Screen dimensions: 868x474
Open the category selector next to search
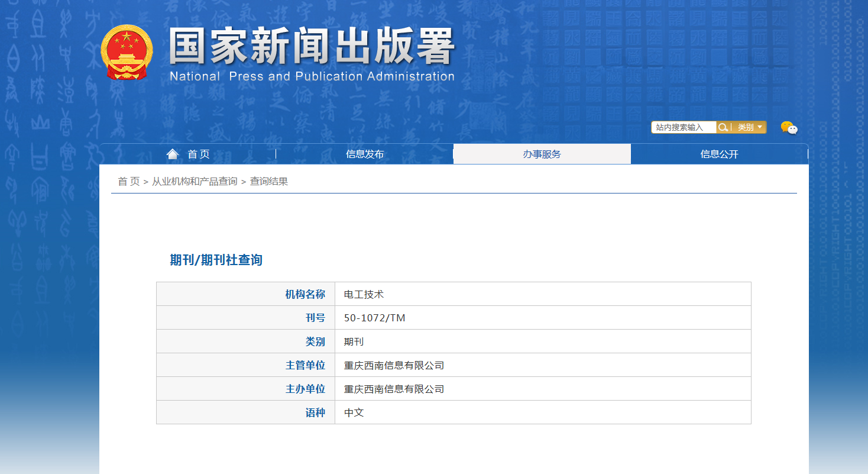tap(749, 127)
